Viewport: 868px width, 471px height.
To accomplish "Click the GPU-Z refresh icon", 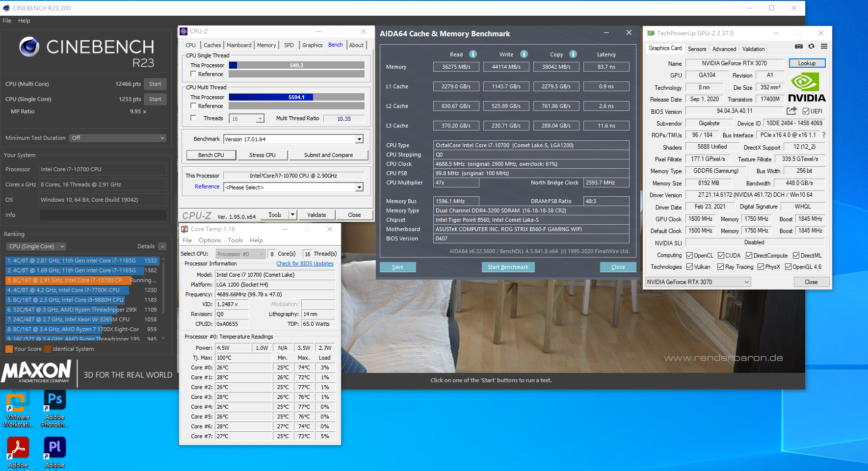I will [812, 46].
